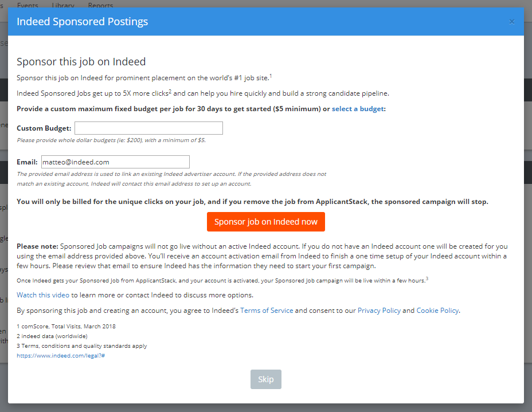The height and width of the screenshot is (412, 532).
Task: Open the Cookie Policy link
Action: [437, 310]
